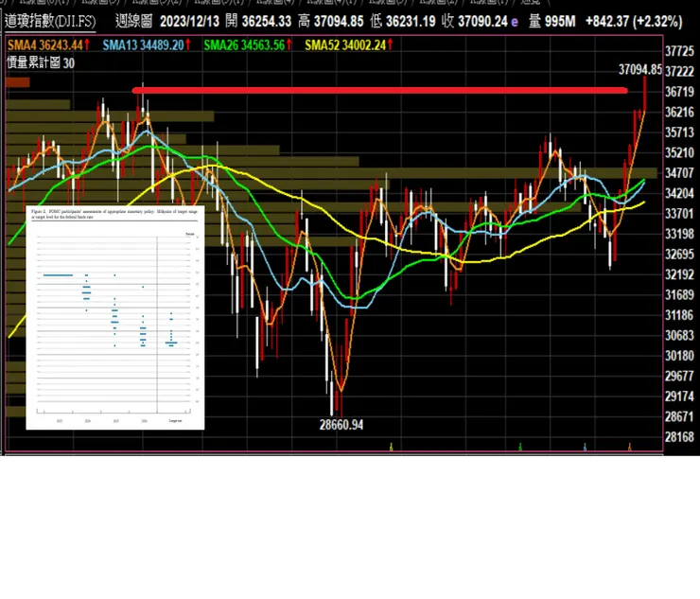The width and height of the screenshot is (700, 599).
Task: Select the date 2023/12/13 in header
Action: [x=190, y=22]
